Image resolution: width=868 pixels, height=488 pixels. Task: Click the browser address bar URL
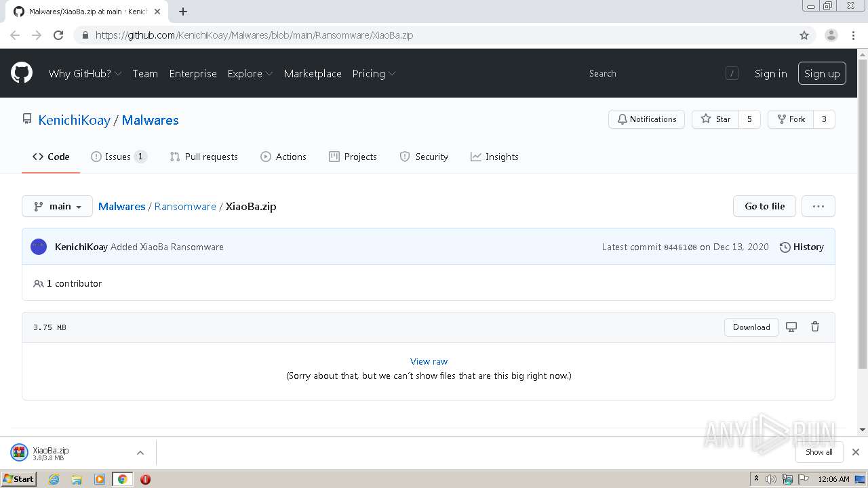pos(254,35)
